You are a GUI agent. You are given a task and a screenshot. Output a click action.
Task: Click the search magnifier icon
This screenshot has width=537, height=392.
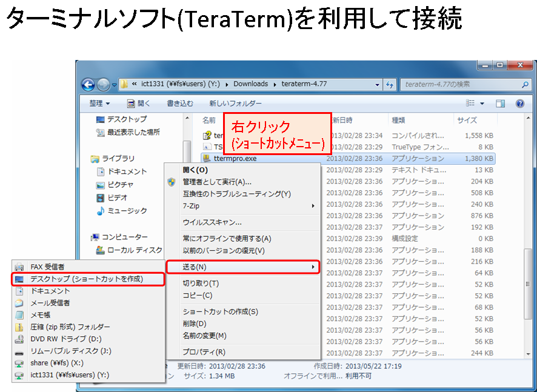[x=525, y=85]
